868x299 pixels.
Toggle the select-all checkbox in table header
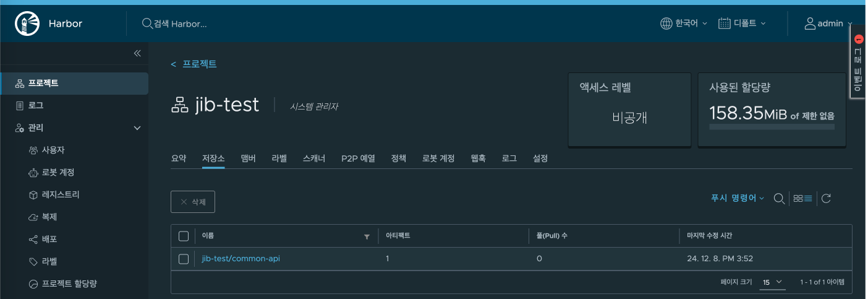pyautogui.click(x=183, y=236)
